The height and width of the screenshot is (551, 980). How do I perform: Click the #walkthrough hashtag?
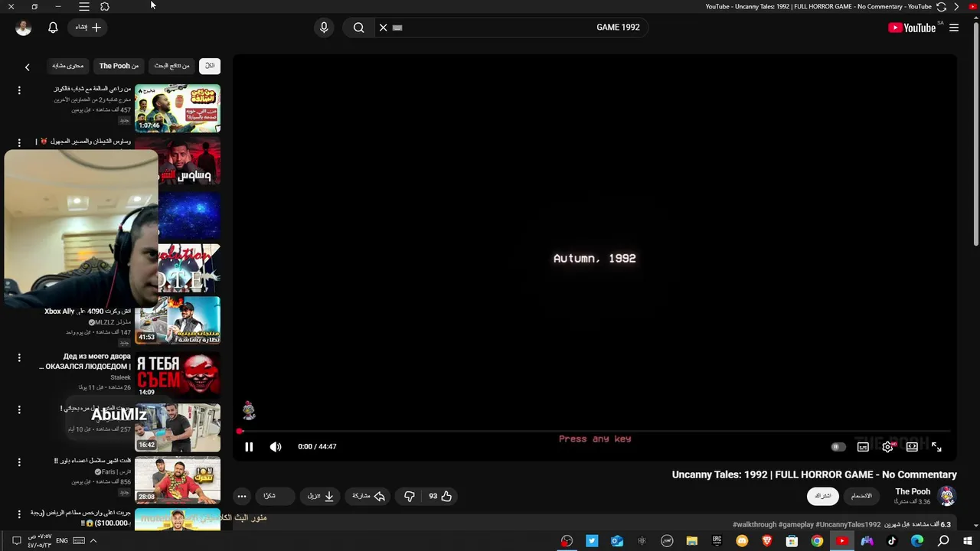tap(754, 524)
